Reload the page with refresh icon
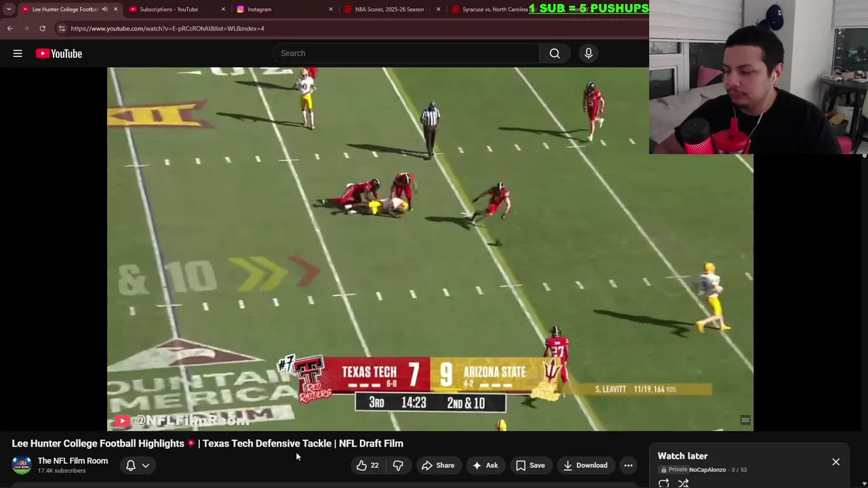This screenshot has height=488, width=868. pos(42,28)
